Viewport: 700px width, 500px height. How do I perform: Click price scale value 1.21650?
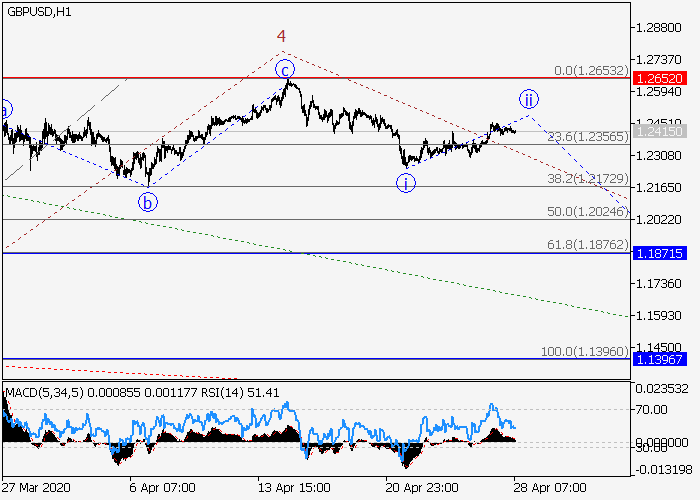(658, 188)
